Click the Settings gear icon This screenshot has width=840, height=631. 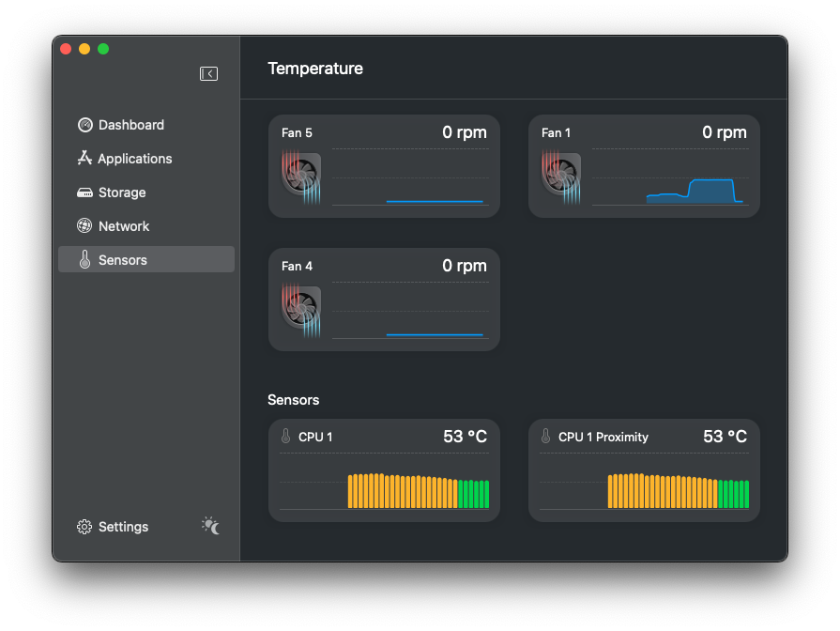[x=84, y=527]
